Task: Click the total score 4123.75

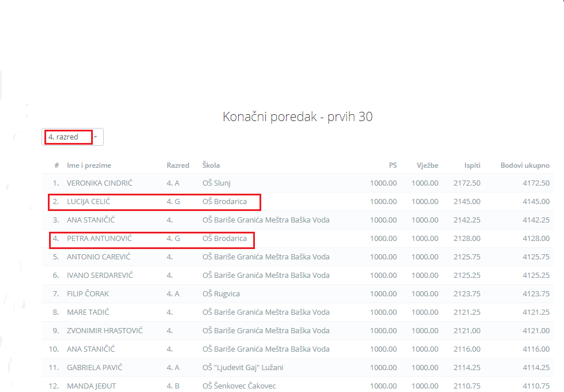Action: [536, 294]
